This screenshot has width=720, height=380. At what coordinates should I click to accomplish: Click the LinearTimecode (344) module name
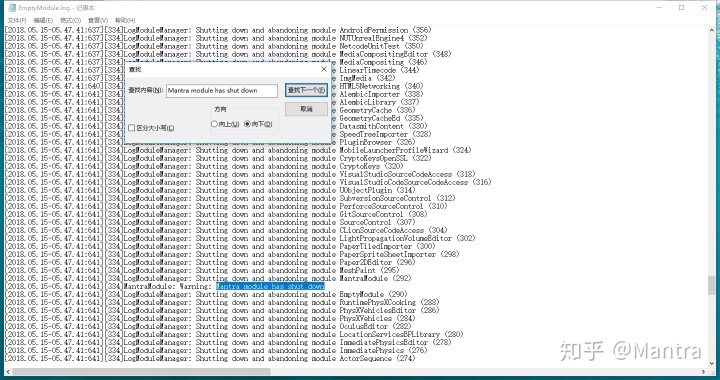(x=379, y=70)
